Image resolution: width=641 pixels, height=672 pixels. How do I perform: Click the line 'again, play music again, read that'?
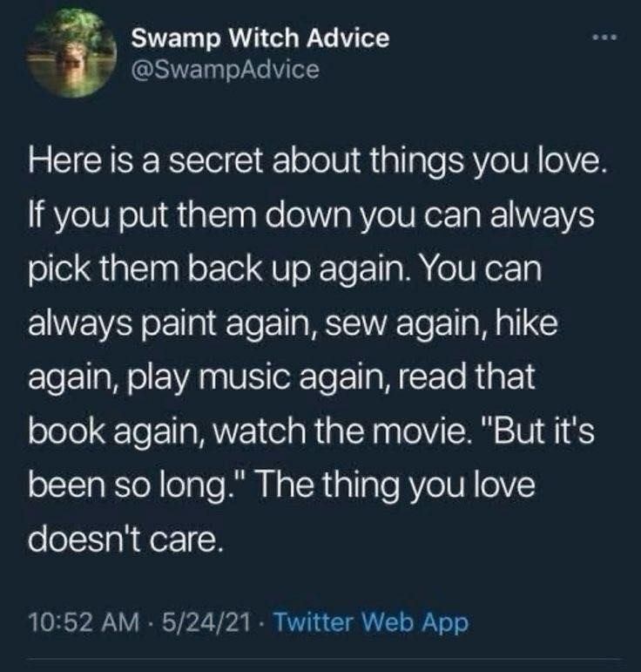pos(282,377)
